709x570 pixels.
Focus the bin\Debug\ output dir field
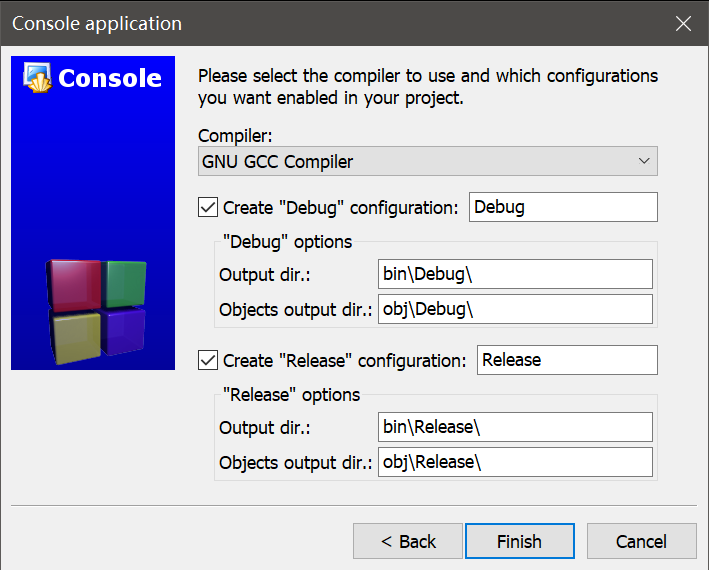click(515, 274)
